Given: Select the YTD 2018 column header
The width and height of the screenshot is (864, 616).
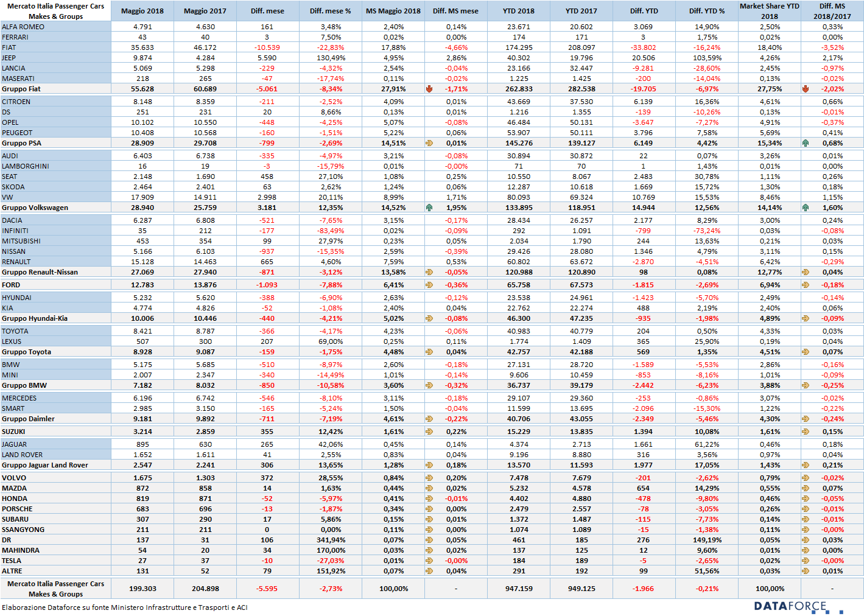Looking at the screenshot, I should [519, 11].
